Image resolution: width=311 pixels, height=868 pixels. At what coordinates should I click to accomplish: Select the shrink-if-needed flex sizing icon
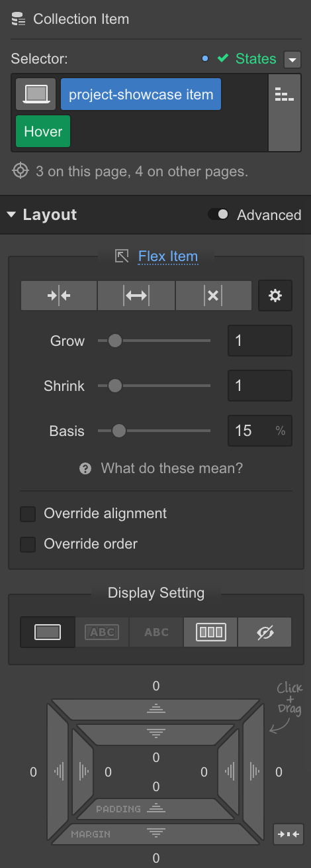click(x=59, y=296)
